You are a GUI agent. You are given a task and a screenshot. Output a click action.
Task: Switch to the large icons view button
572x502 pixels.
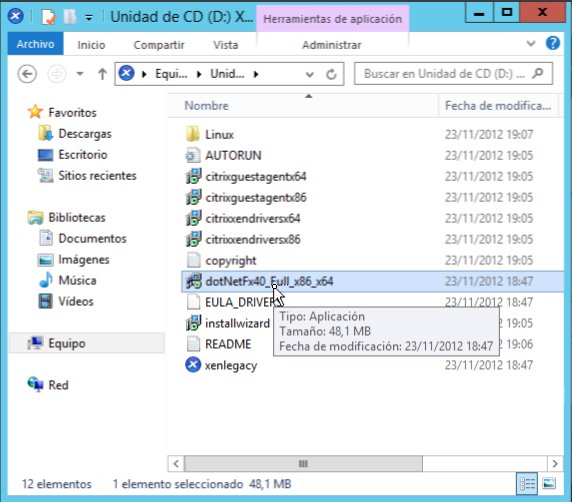pos(549,484)
